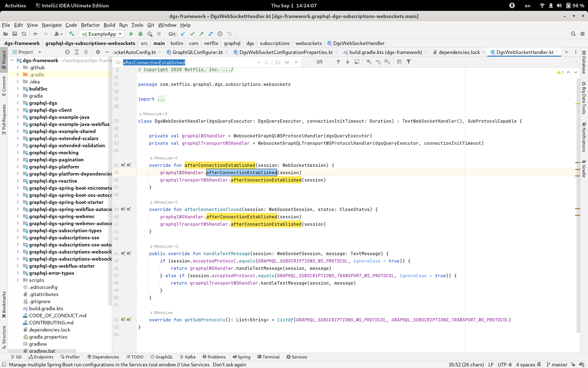The width and height of the screenshot is (588, 368).
Task: Update project via the Git down-arrow
Action: [183, 34]
